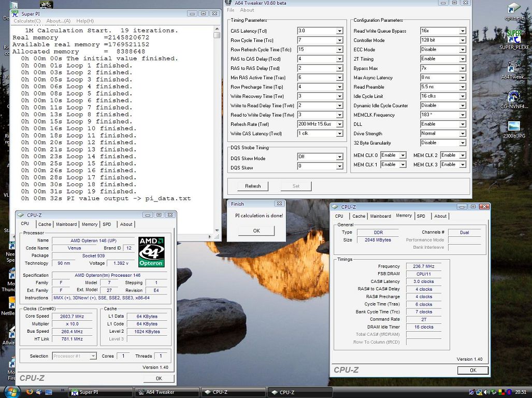Expand ECC Mode dropdown
This screenshot has width=532, height=398.
(463, 50)
